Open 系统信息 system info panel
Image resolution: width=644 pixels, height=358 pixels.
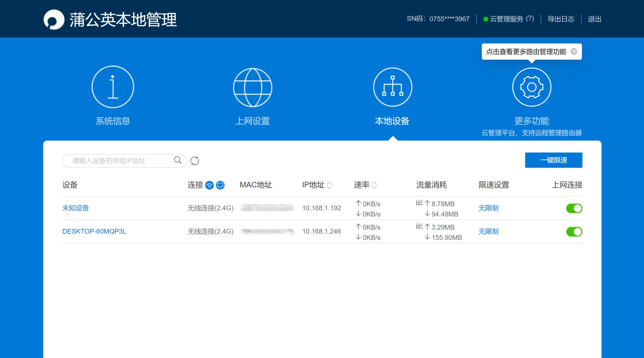(x=113, y=87)
